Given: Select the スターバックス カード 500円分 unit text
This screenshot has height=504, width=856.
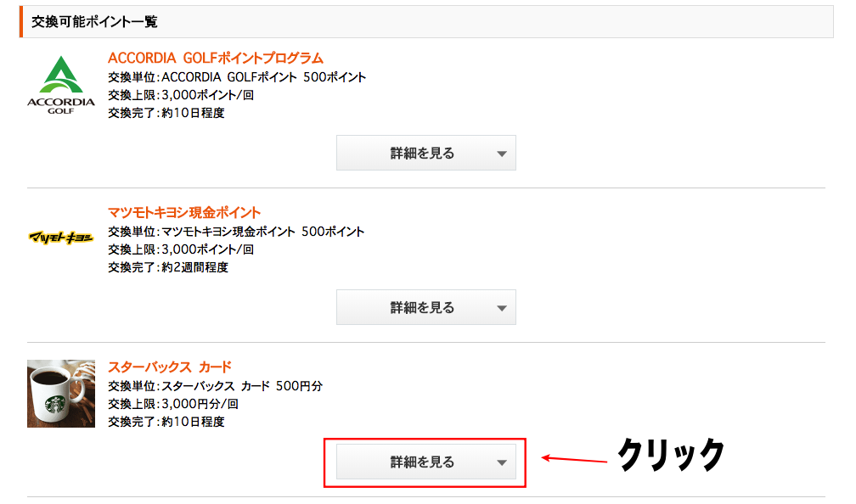Looking at the screenshot, I should click(242, 385).
